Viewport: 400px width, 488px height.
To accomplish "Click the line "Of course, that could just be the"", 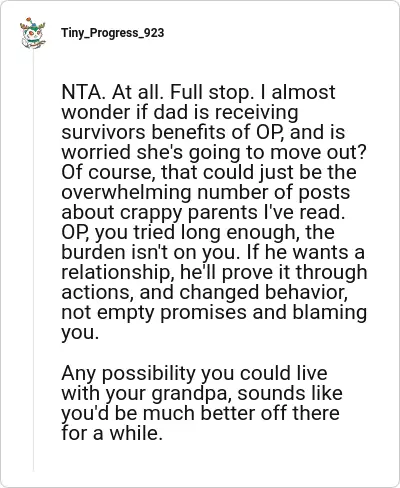I will pos(209,172).
